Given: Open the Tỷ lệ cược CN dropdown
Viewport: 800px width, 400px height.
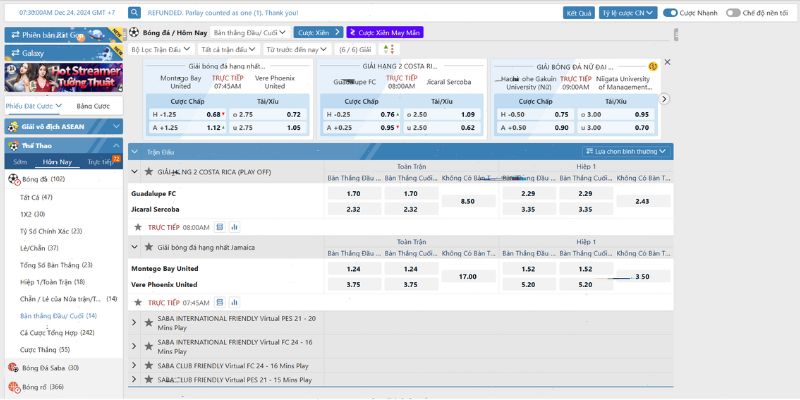Looking at the screenshot, I should [x=628, y=13].
